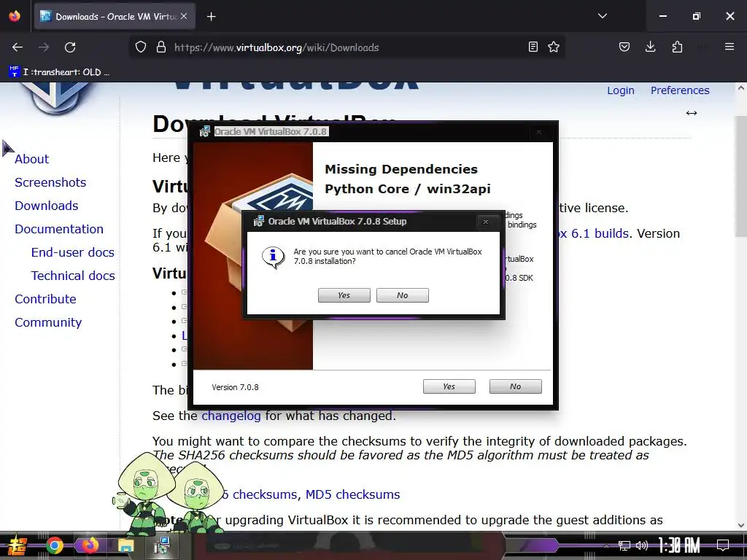Open Firefox downloads panel
This screenshot has width=747, height=560.
tap(650, 47)
